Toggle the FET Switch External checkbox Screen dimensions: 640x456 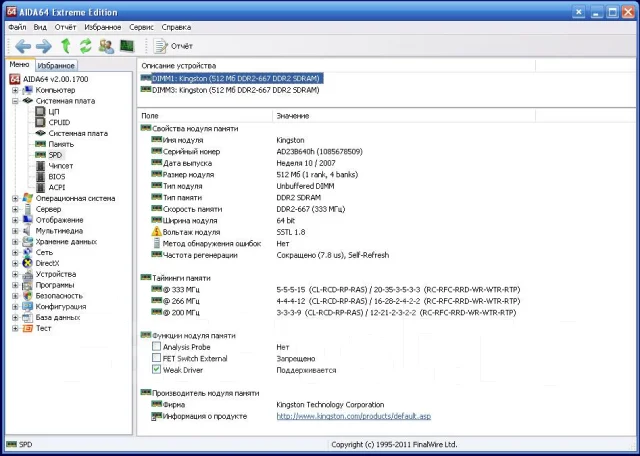click(x=156, y=358)
